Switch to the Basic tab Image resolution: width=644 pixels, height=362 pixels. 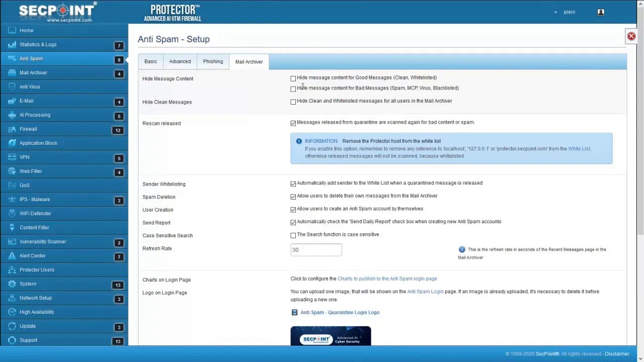point(150,61)
